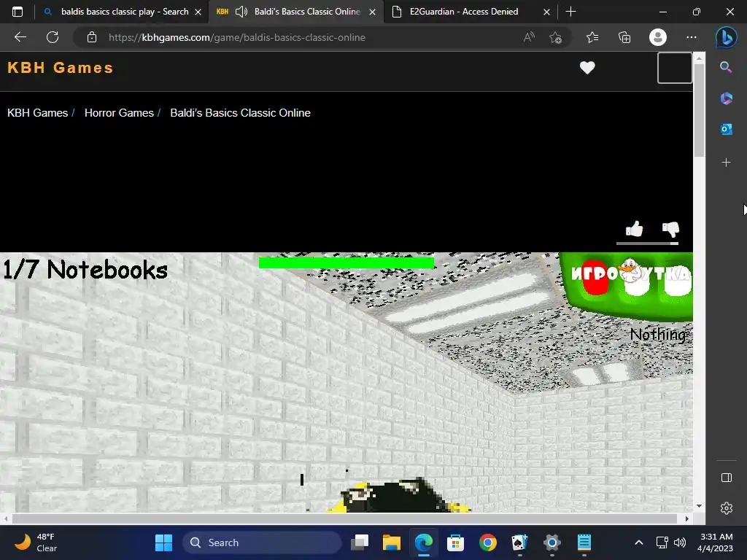
Task: Show hidden icons tray chevron
Action: click(639, 542)
